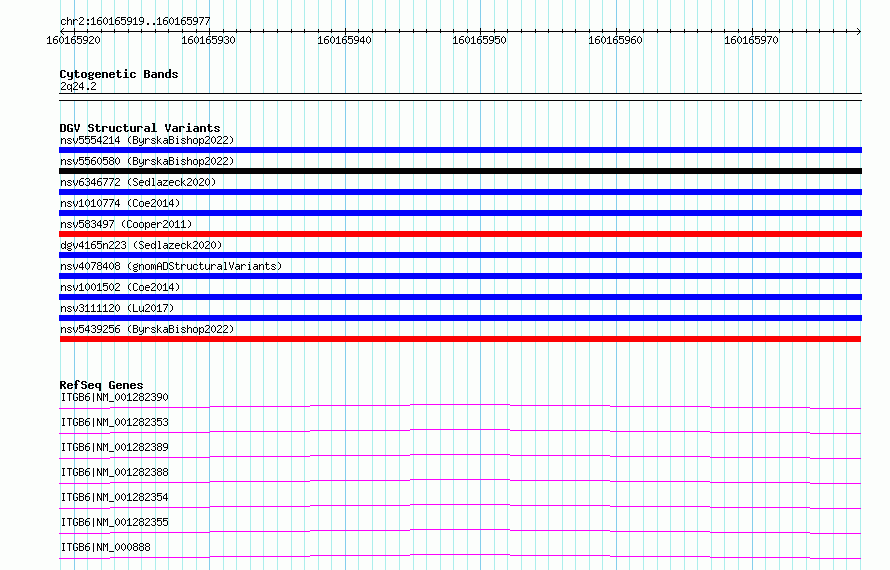
Task: Click the blue bar under nsv4078408
Action: click(460, 276)
